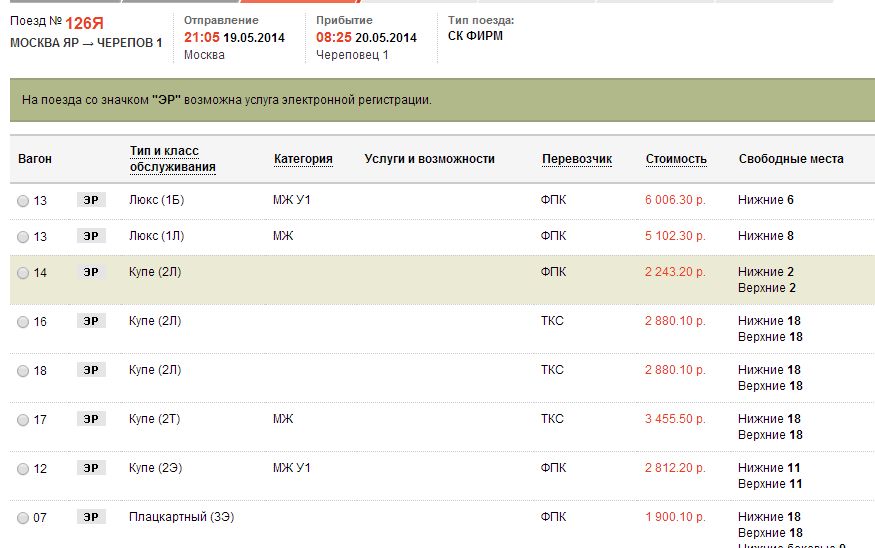Click the 'Перевозчик' column header link
The image size is (875, 548).
click(576, 159)
